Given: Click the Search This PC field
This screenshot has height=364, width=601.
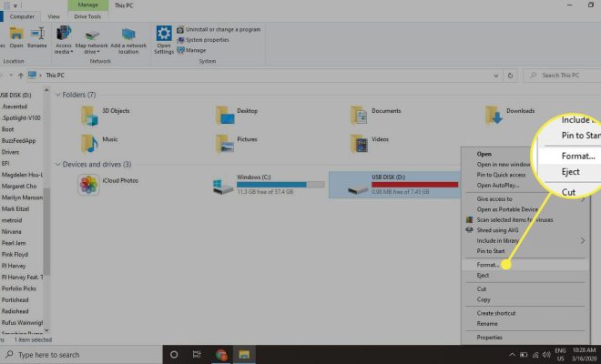Looking at the screenshot, I should click(563, 76).
